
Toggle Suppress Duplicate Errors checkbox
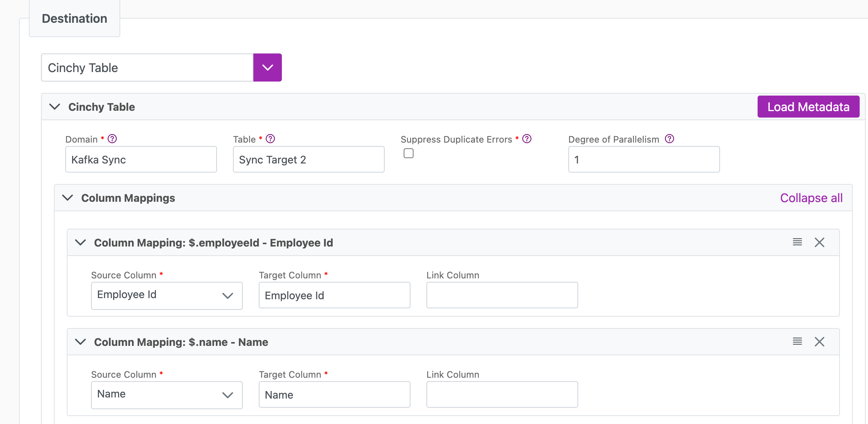409,153
